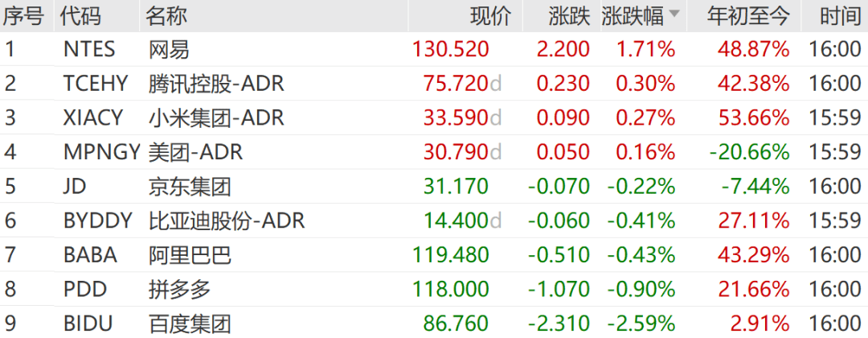
Task: Click price 33.590 for 小米集团
Action: (457, 117)
